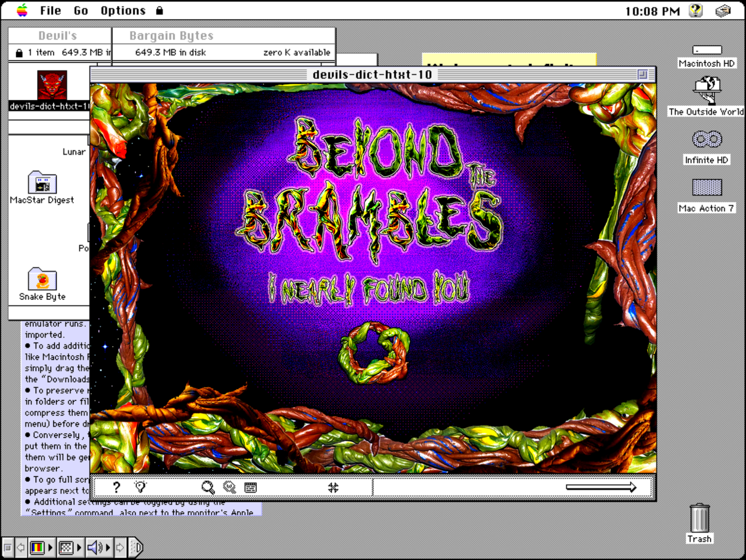Open the index list icon in toolbar
746x560 pixels.
point(251,487)
